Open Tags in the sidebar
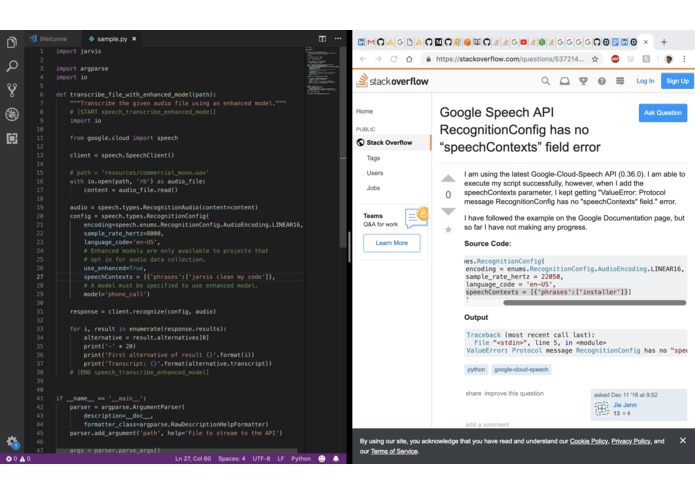Image resolution: width=695 pixels, height=494 pixels. point(373,158)
